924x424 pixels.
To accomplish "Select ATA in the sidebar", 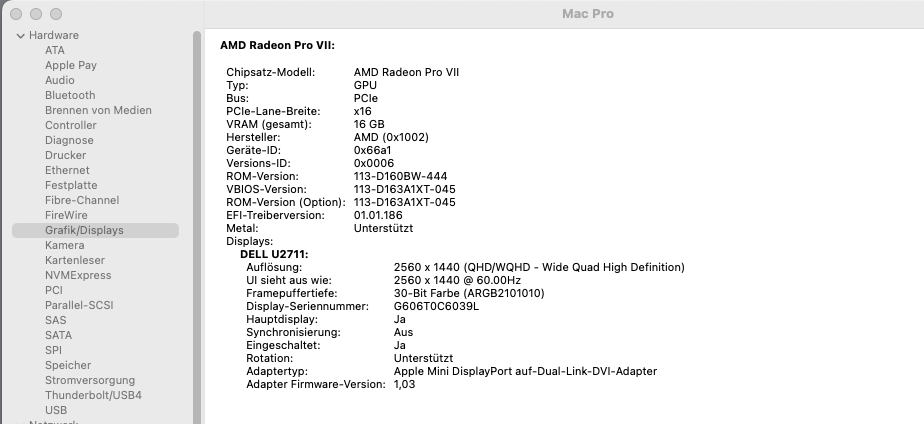I will (x=55, y=50).
